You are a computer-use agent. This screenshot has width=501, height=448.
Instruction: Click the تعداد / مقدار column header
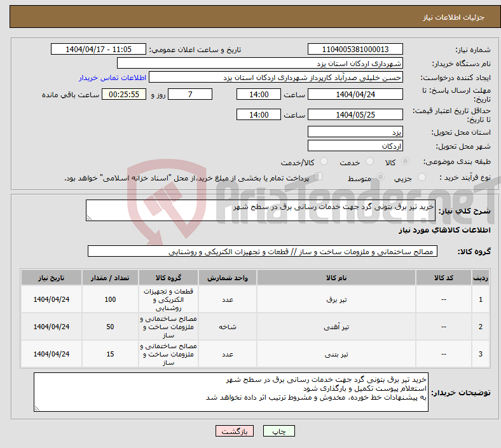point(110,278)
